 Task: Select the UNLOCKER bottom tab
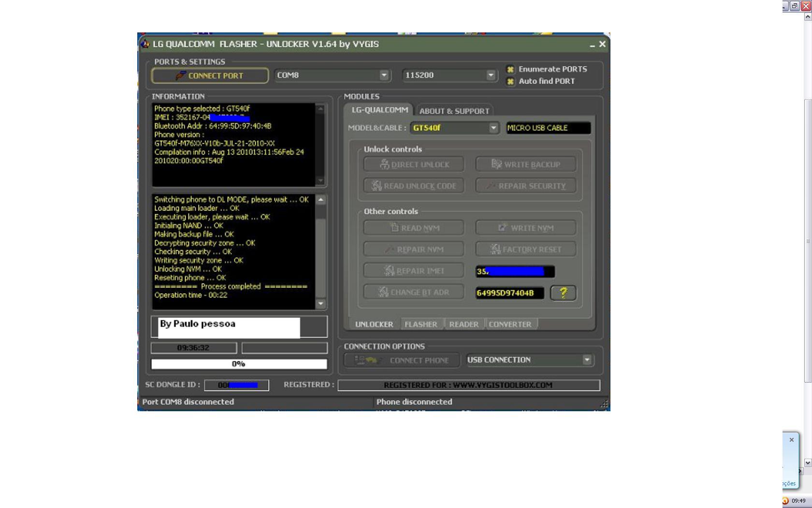(x=374, y=324)
